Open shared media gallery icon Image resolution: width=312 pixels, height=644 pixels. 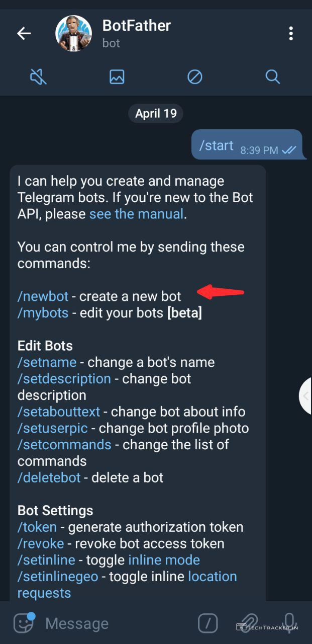click(x=117, y=77)
